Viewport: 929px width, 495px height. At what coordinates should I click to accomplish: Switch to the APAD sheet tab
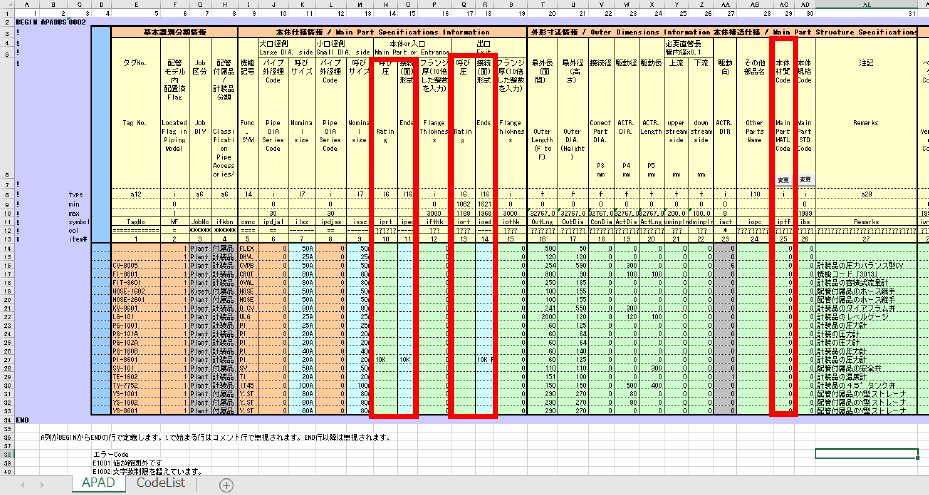(x=98, y=483)
